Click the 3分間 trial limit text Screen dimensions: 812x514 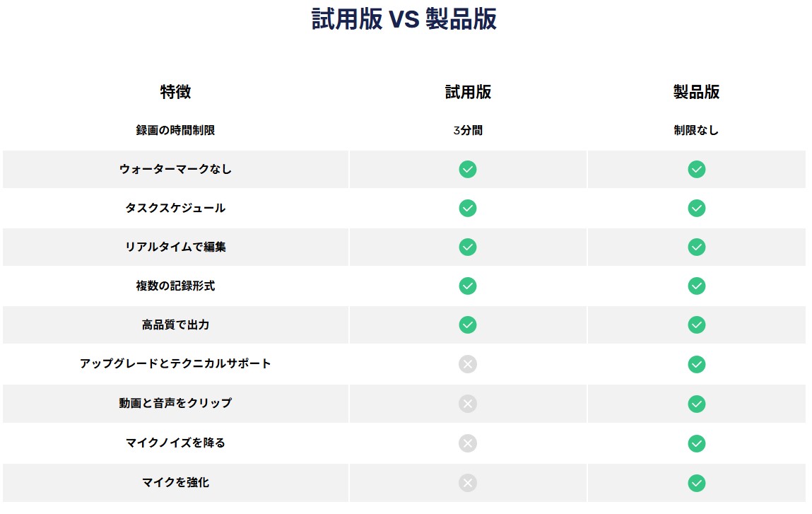point(468,130)
